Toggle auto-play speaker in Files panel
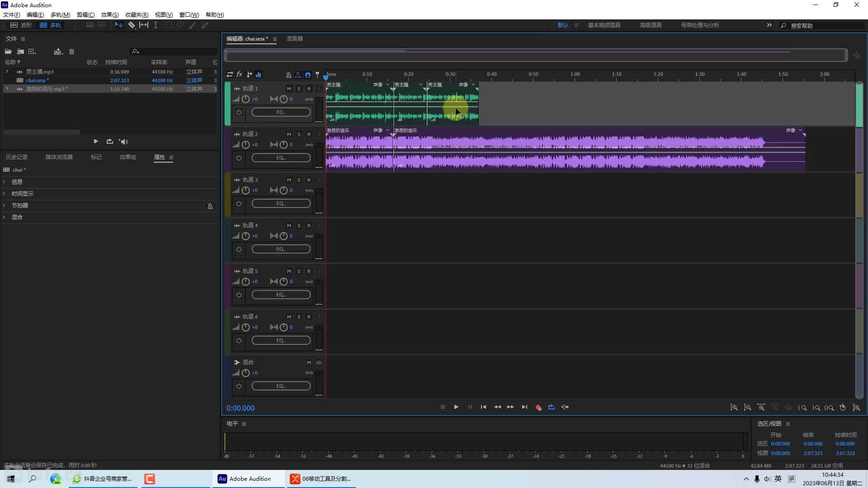 click(x=123, y=141)
